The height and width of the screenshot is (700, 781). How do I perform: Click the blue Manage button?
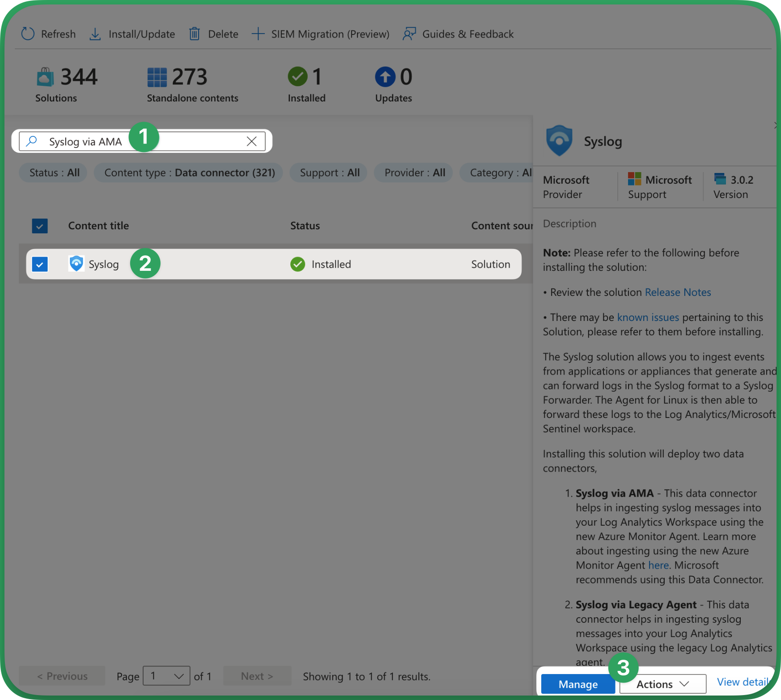click(577, 684)
